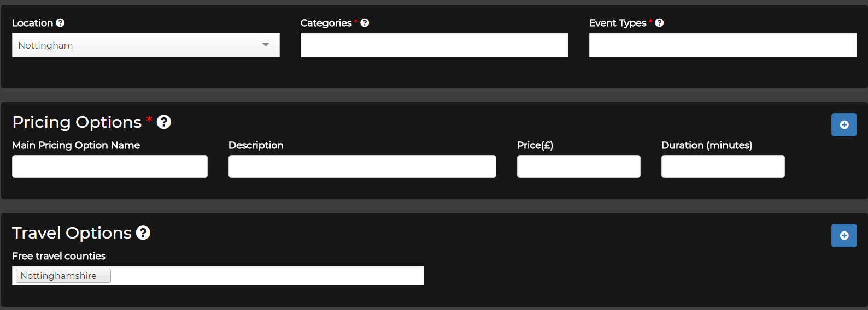Image resolution: width=868 pixels, height=310 pixels.
Task: Open the Event Types selection field
Action: click(x=723, y=45)
